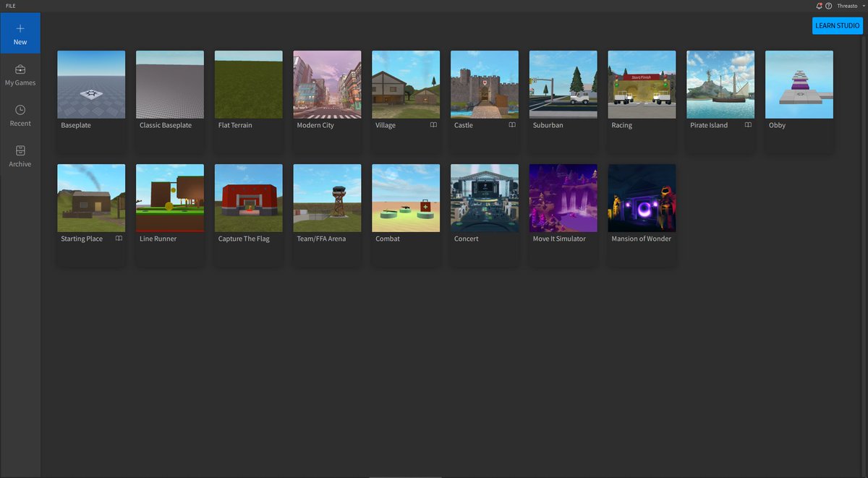The image size is (868, 478).
Task: Click the Threasto username
Action: click(x=847, y=6)
